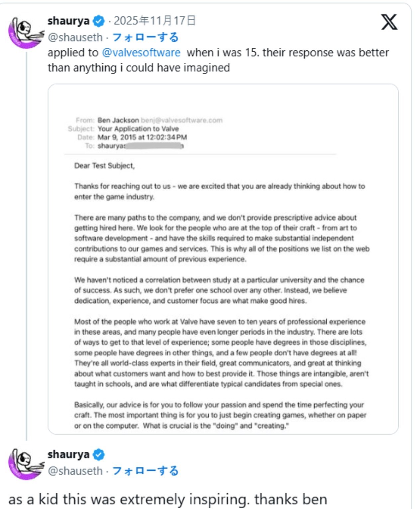Click the "Ben Jackson" sender name in the email image
The image size is (420, 509).
point(118,120)
